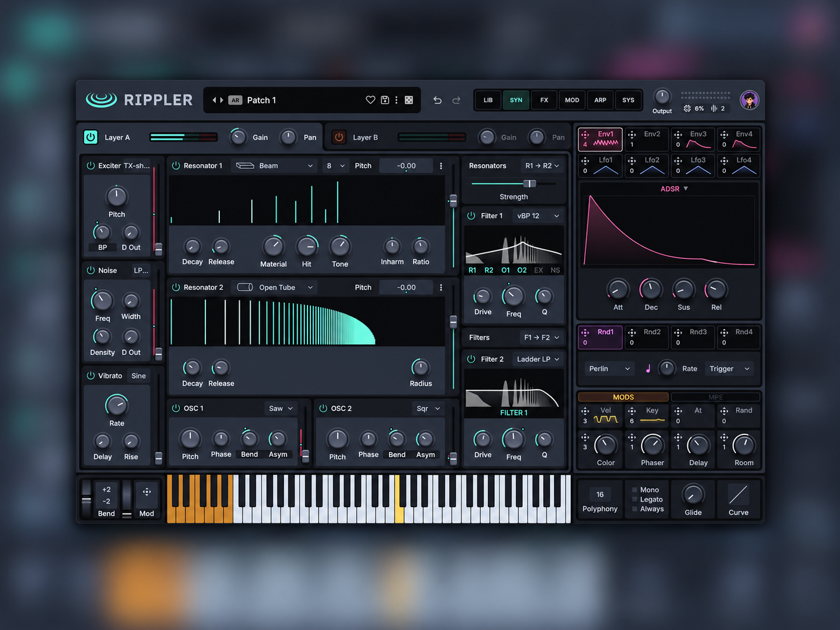The height and width of the screenshot is (630, 840).
Task: Click the Curve button
Action: point(738,499)
